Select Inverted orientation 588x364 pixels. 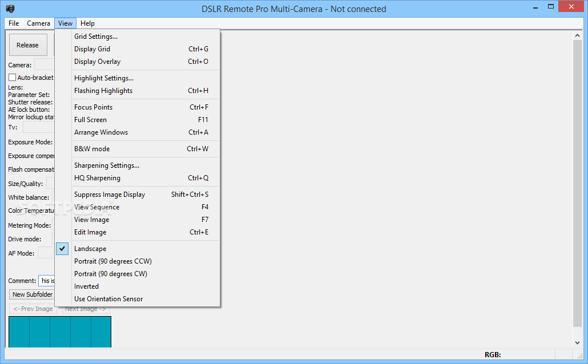pyautogui.click(x=137, y=286)
